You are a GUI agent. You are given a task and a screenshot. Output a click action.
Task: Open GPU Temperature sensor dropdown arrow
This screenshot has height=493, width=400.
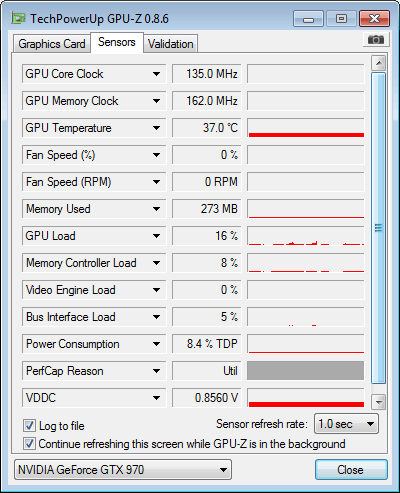click(156, 128)
